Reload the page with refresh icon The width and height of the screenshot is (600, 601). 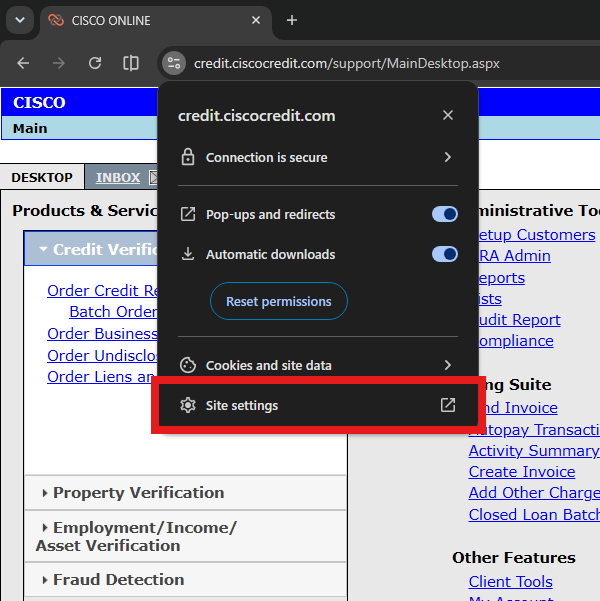point(95,63)
